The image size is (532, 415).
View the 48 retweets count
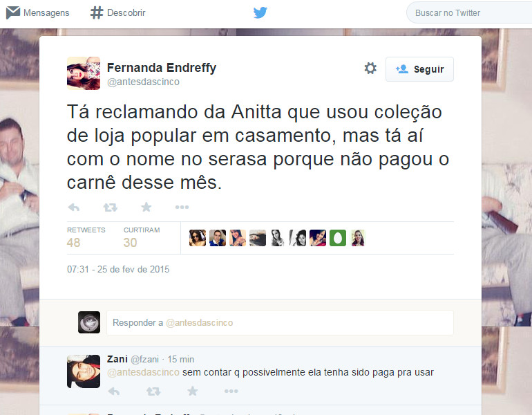tap(74, 243)
